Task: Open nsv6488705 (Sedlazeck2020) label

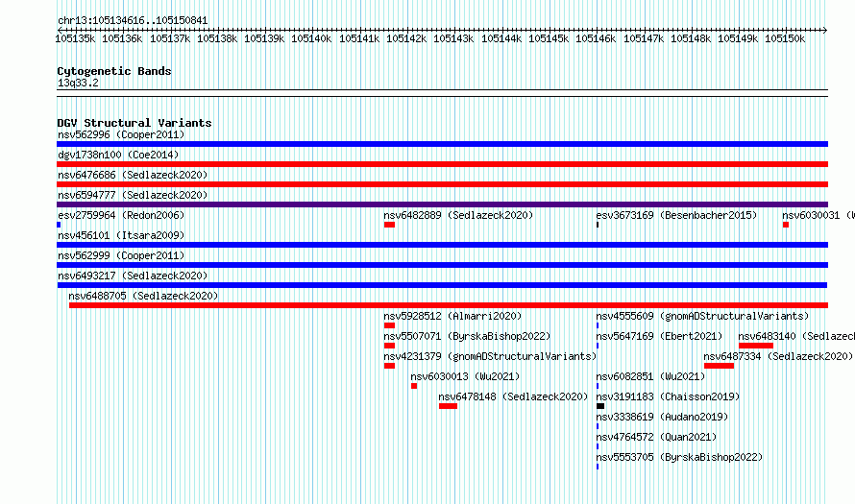Action: 143,296
